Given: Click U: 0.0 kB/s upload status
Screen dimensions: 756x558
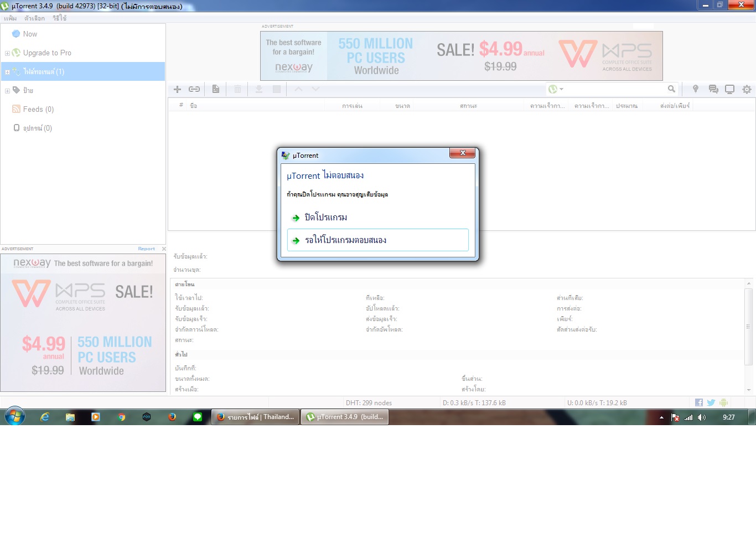Looking at the screenshot, I should [597, 402].
